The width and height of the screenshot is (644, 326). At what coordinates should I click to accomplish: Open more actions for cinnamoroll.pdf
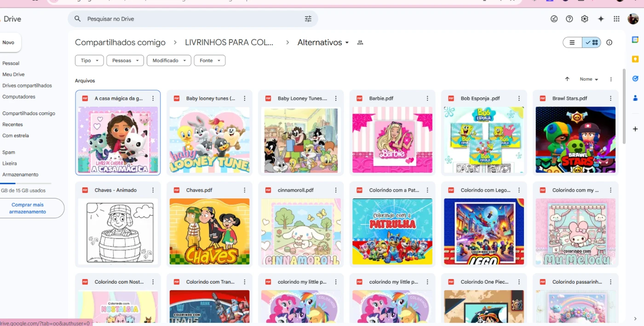tap(336, 190)
